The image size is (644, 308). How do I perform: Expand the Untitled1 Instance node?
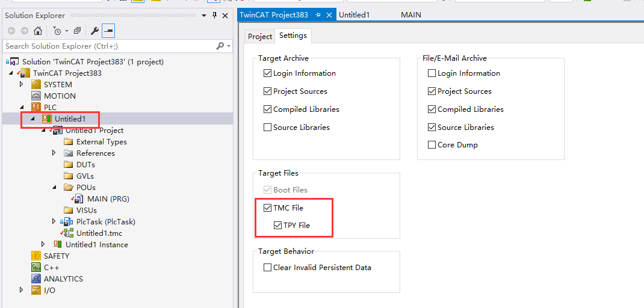[43, 245]
